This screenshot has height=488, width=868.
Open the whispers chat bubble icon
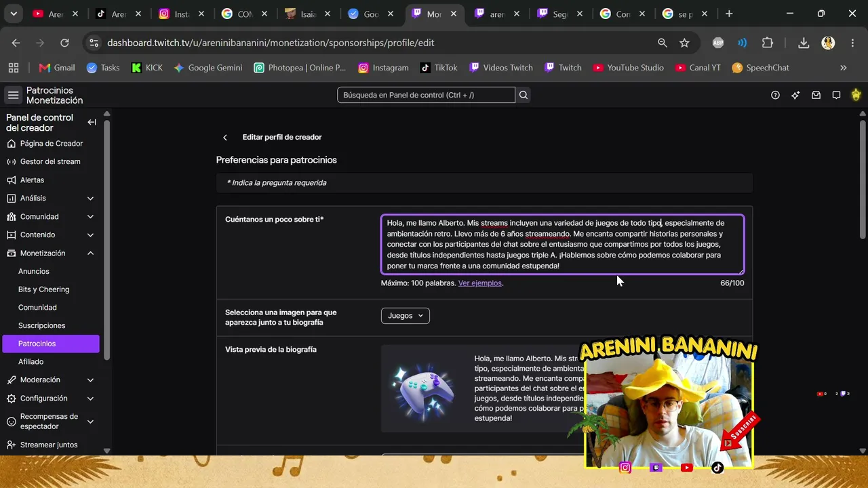[x=837, y=95]
